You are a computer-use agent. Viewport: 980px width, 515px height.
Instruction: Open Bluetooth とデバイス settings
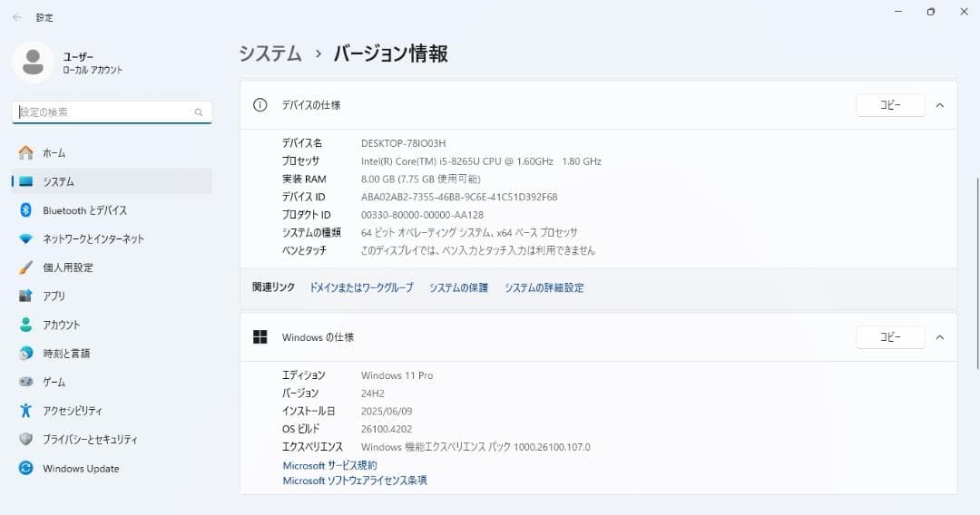pyautogui.click(x=112, y=209)
